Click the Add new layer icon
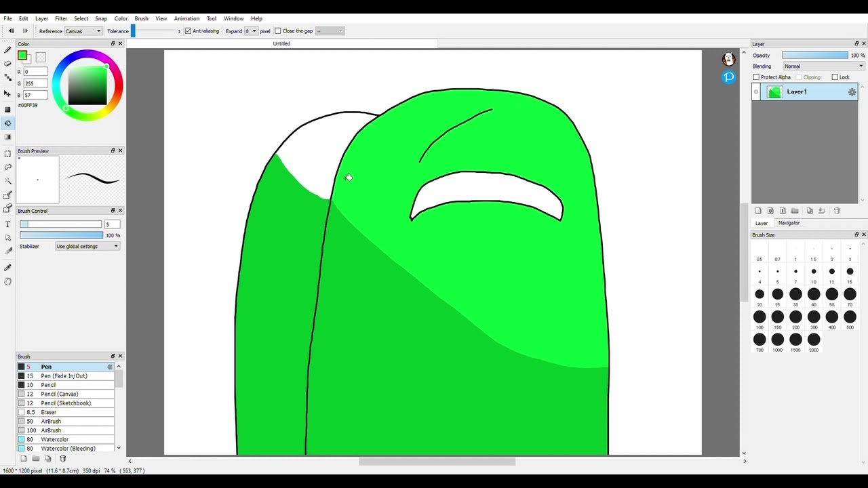 click(758, 211)
